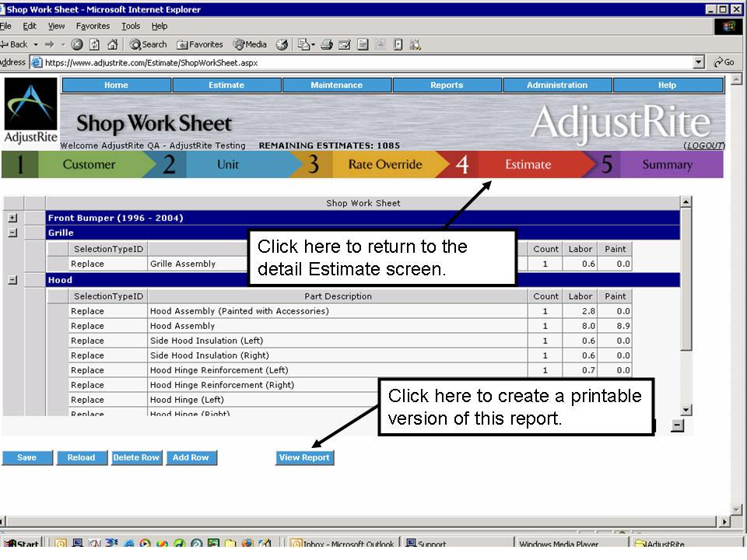Print the page with printer icon
The height and width of the screenshot is (560, 747).
pos(327,44)
